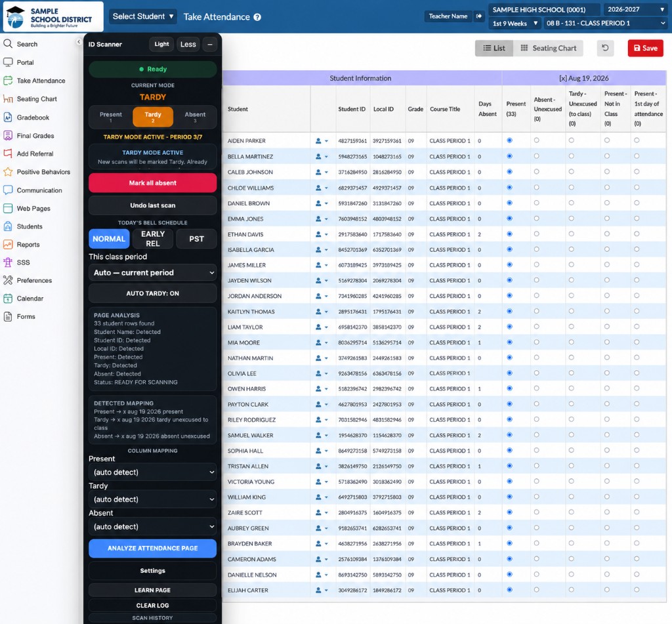Click the person icon for EMMA JONES
This screenshot has width=672, height=624.
coord(318,218)
